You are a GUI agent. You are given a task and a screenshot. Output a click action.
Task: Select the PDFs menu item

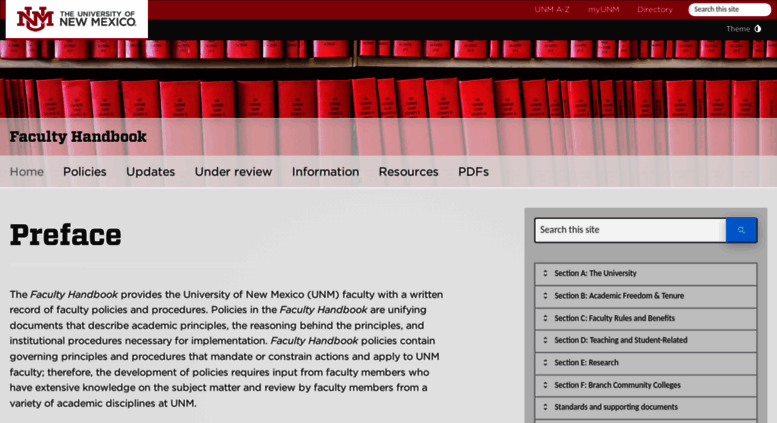click(473, 171)
